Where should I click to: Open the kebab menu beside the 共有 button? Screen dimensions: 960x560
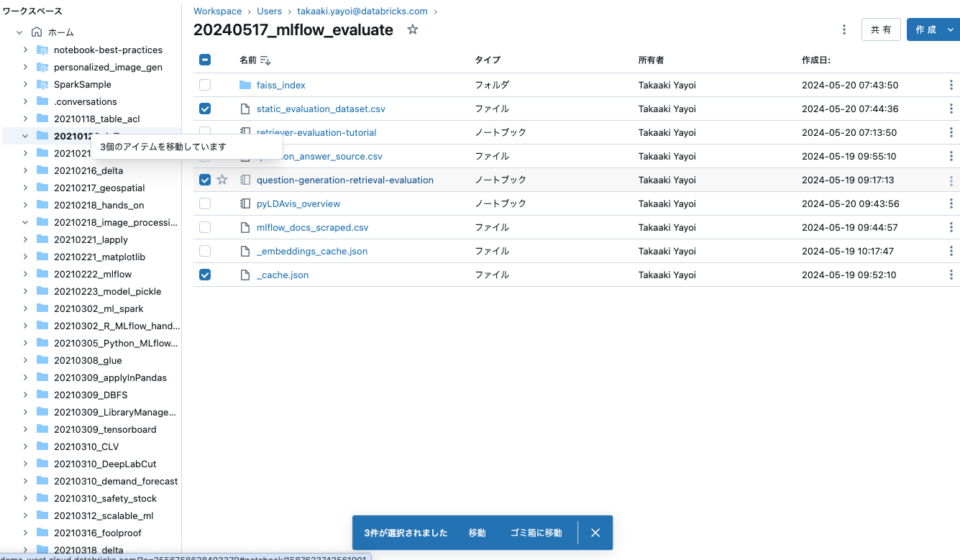(x=844, y=29)
